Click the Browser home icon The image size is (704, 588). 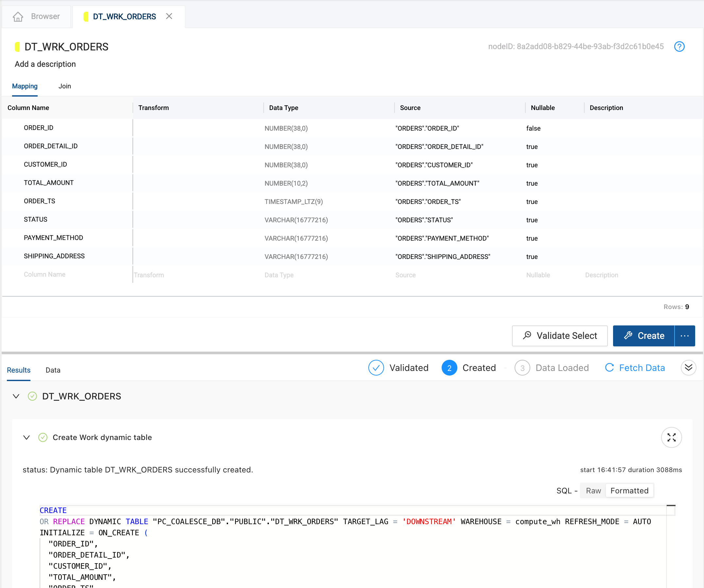(x=18, y=16)
